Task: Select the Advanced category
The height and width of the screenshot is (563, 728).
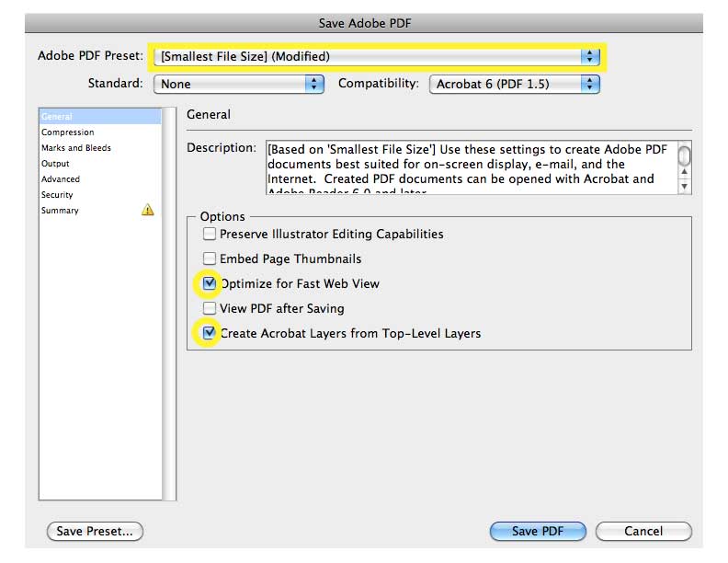Action: click(x=100, y=178)
